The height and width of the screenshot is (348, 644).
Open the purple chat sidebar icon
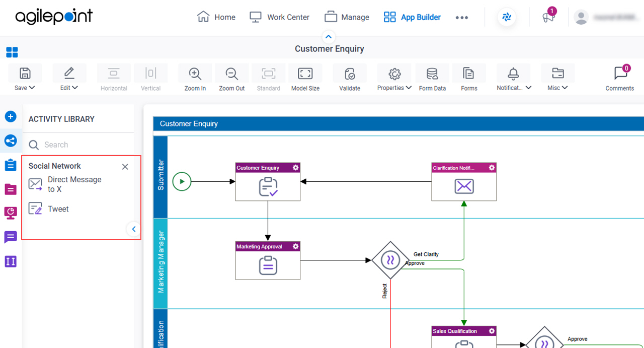(x=11, y=237)
